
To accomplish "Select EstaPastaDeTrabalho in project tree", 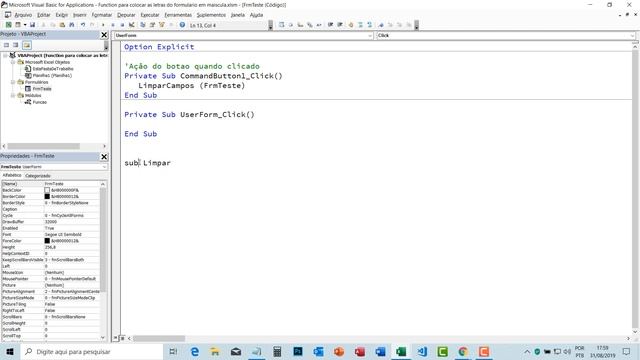I will (53, 69).
